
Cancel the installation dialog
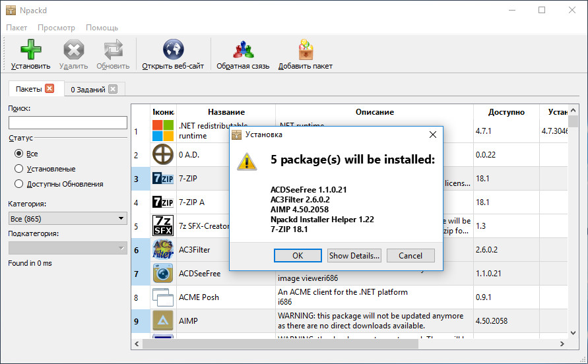pos(410,256)
